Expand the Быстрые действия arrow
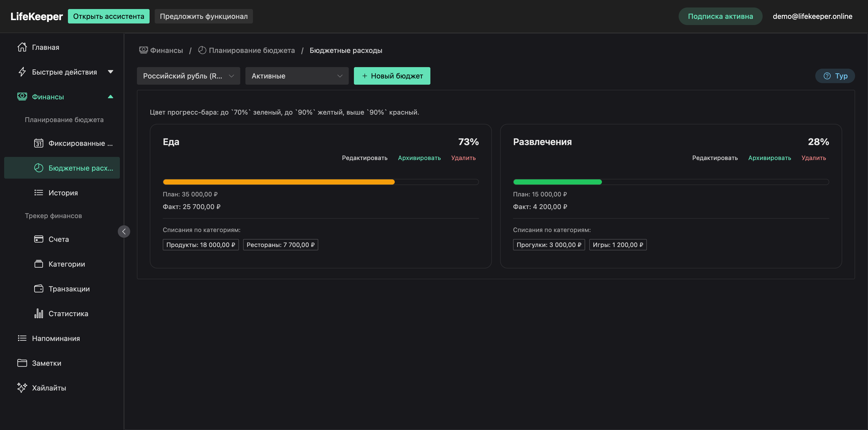 click(x=110, y=72)
